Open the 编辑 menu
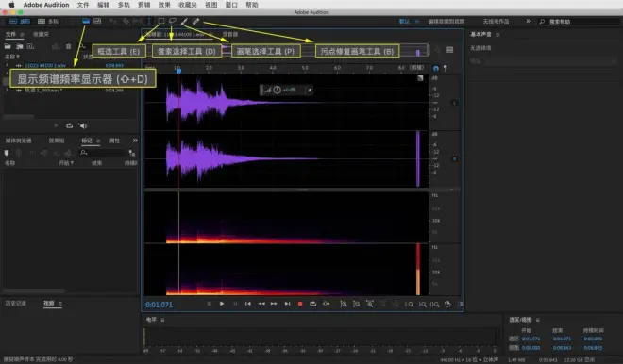Viewport: 623px width, 364px height. (x=103, y=5)
